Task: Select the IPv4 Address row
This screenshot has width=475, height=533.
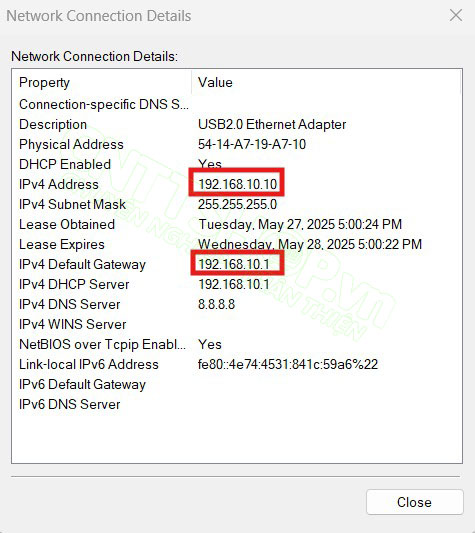Action: tap(237, 184)
